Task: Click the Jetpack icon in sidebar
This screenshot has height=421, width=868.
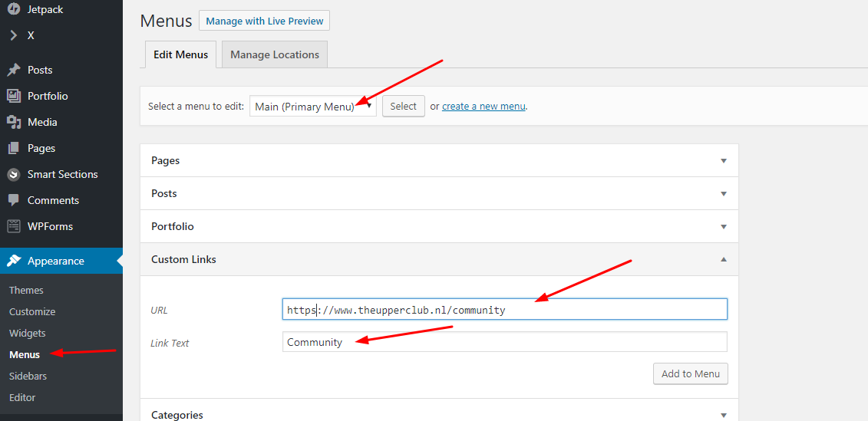Action: (x=14, y=10)
